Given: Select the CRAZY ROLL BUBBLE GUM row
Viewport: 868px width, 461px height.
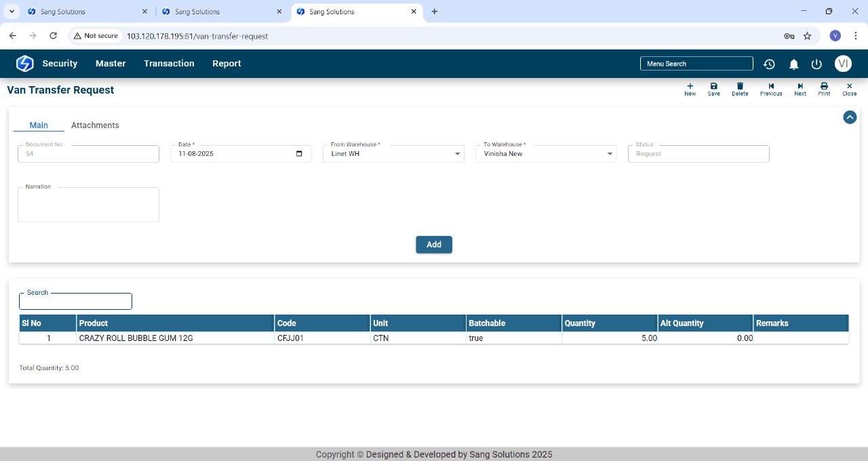Looking at the screenshot, I should pos(136,338).
